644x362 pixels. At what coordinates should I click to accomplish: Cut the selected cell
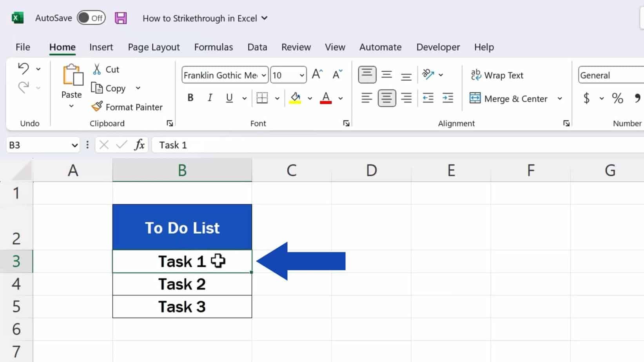point(106,69)
